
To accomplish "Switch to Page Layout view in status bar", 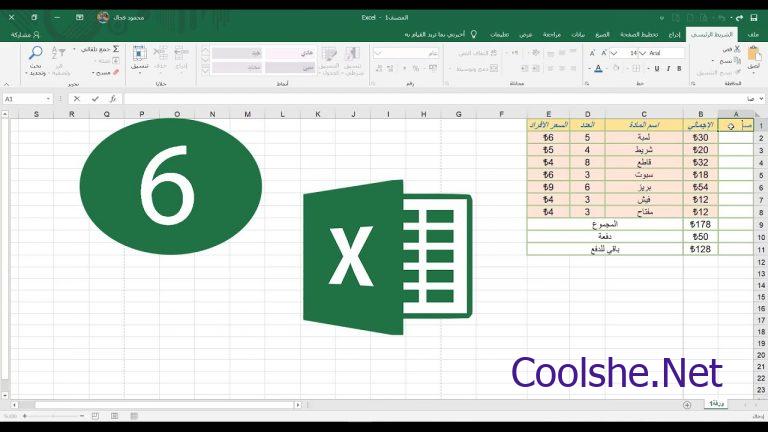I will tap(115, 416).
